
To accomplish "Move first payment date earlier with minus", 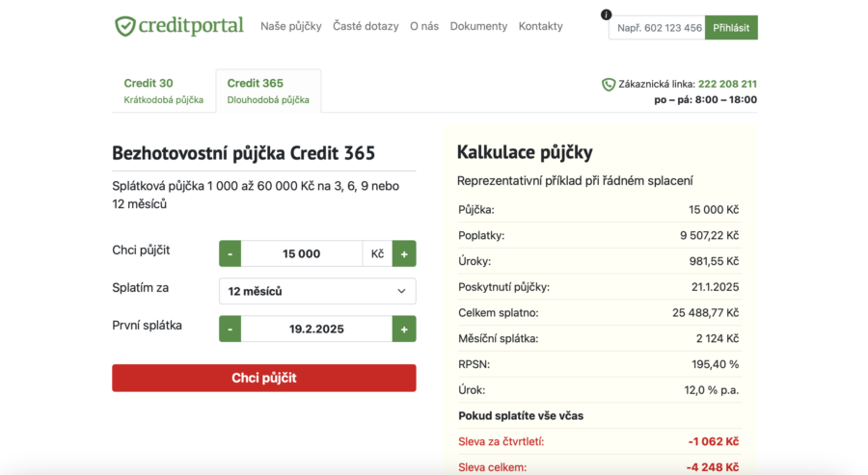I will [230, 329].
